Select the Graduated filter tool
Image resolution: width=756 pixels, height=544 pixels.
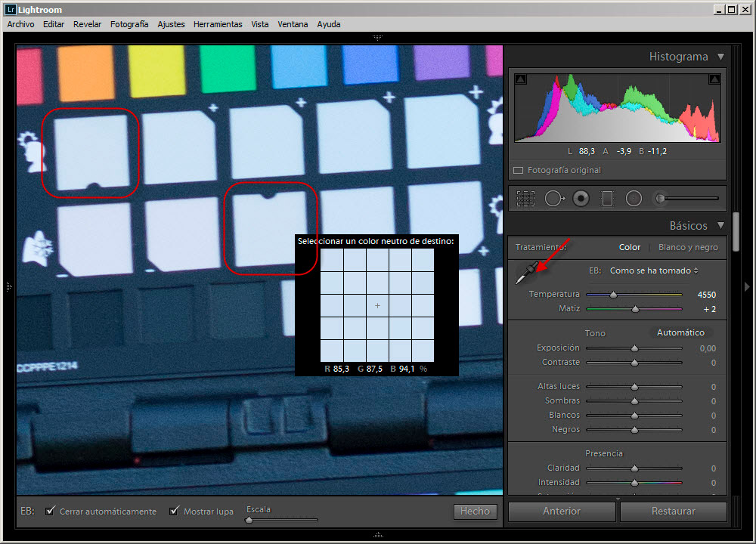(606, 198)
